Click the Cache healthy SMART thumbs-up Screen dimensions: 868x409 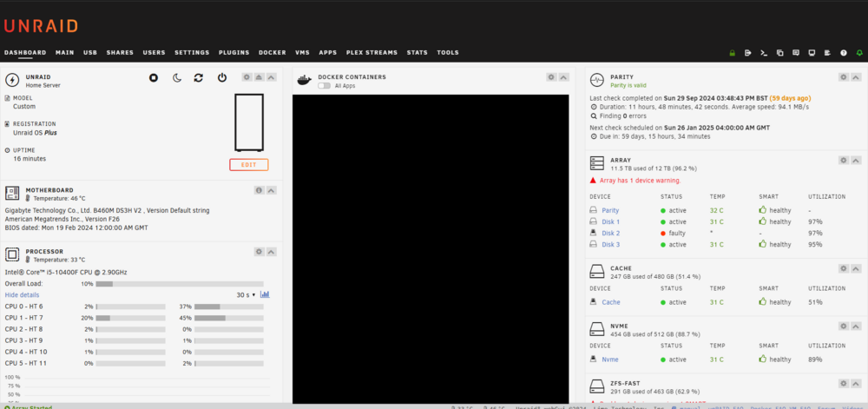point(763,301)
